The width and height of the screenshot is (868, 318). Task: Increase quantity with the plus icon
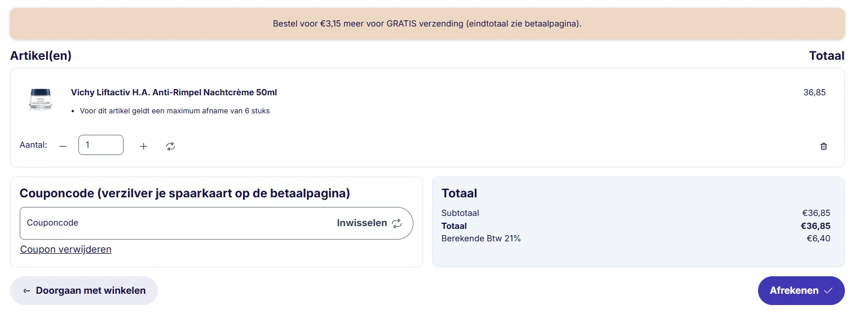(x=143, y=146)
